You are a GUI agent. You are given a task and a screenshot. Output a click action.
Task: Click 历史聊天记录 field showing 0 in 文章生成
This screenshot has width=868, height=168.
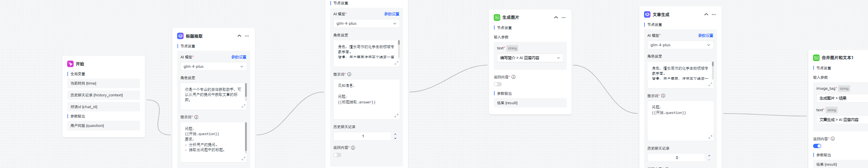[677, 158]
